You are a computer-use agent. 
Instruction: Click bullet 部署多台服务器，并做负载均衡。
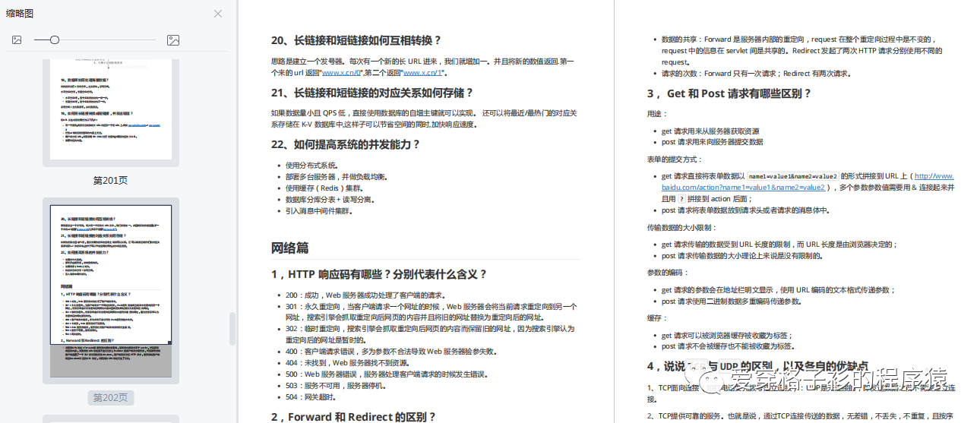[336, 176]
